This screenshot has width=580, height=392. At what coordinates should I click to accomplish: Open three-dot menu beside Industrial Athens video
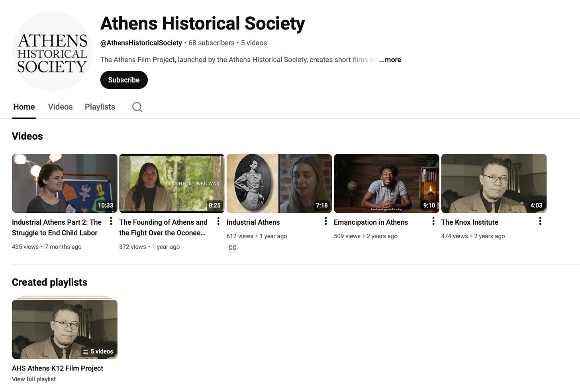(x=325, y=221)
